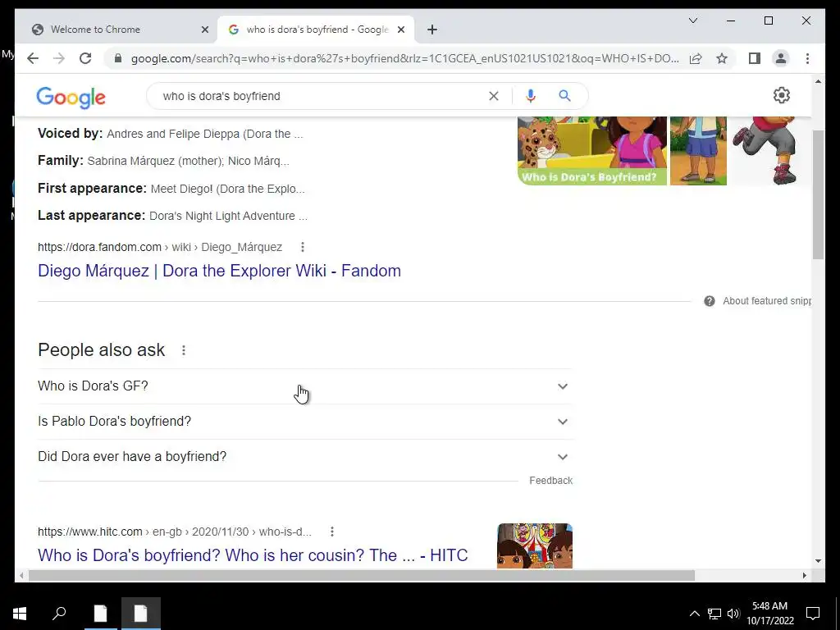The width and height of the screenshot is (840, 630).
Task: Open the HITC Who is Dora's boyfriend link
Action: click(253, 555)
